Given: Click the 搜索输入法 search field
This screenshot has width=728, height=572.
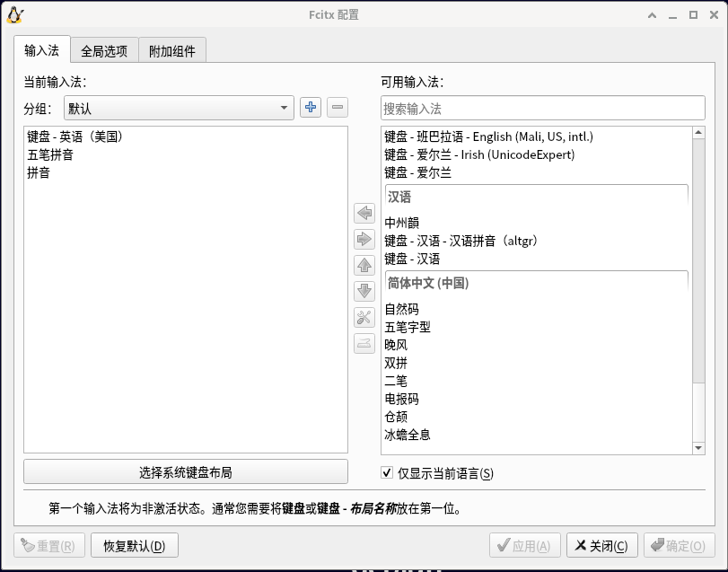Looking at the screenshot, I should (x=543, y=108).
